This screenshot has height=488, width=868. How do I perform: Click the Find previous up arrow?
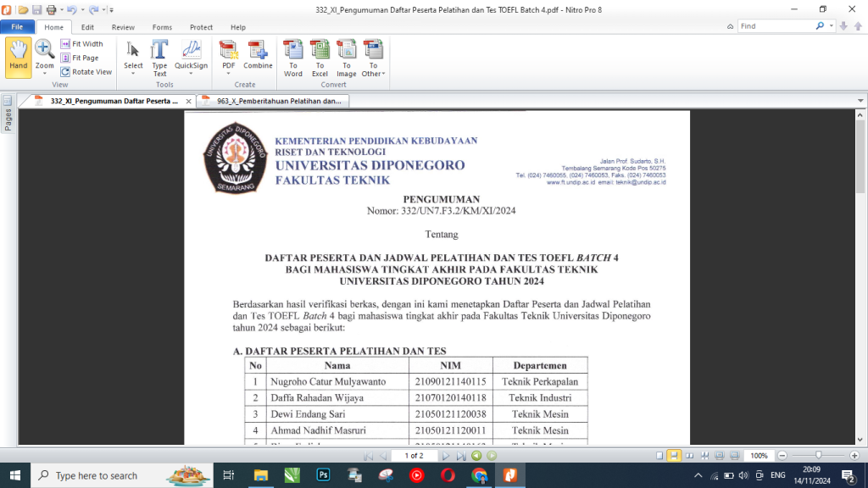point(858,26)
